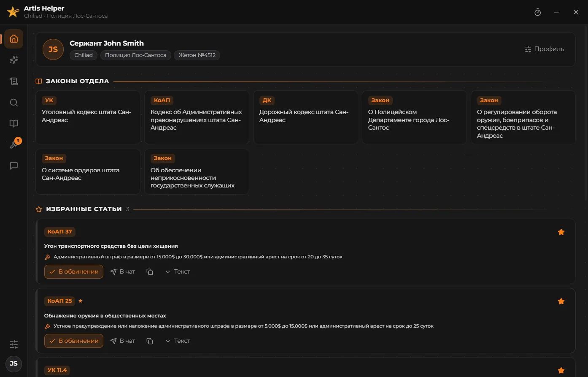This screenshot has width=588, height=377.
Task: Open «О Полицейском Департаменте» law card
Action: (x=414, y=117)
